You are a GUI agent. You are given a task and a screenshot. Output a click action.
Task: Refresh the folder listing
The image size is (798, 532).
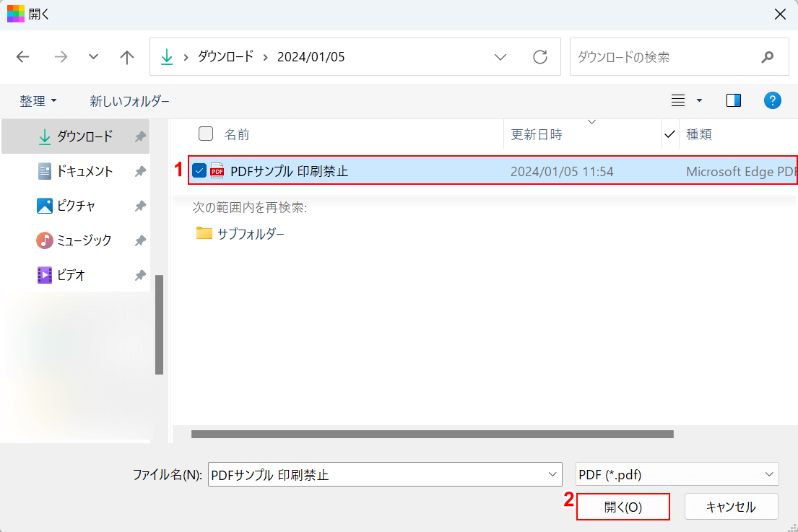(540, 57)
